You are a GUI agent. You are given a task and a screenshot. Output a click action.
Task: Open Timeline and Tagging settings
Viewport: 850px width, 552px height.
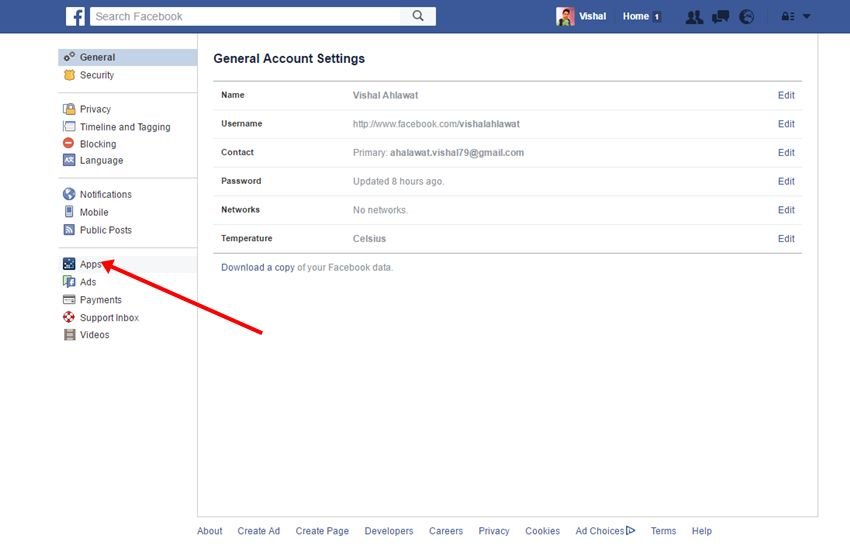click(x=127, y=126)
